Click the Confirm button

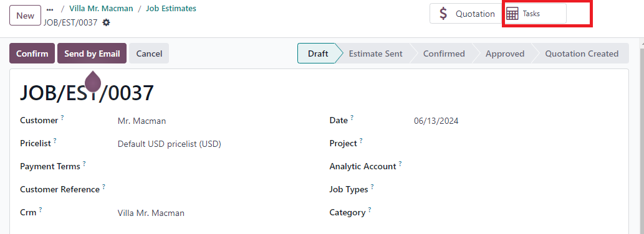pyautogui.click(x=32, y=54)
